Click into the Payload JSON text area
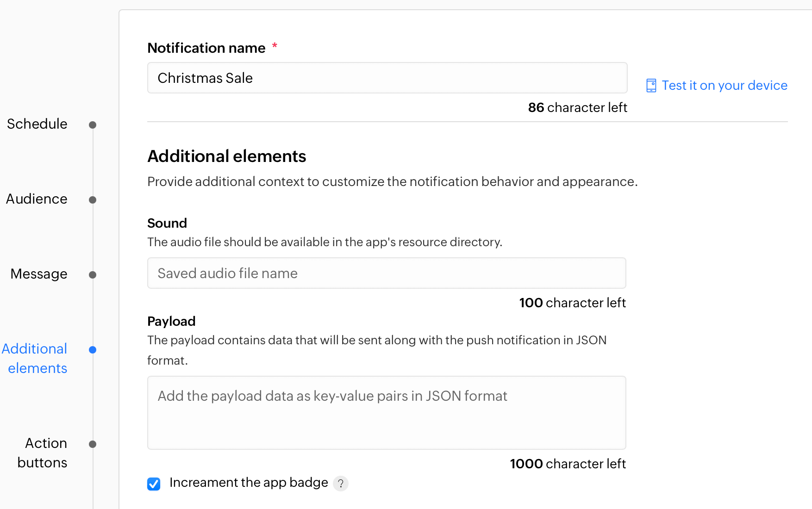This screenshot has height=509, width=812. tap(387, 413)
